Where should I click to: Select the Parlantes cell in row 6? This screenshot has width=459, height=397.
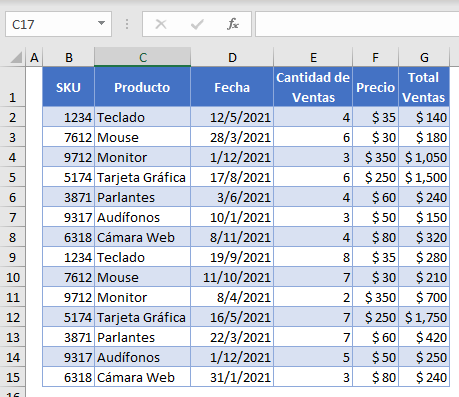point(142,197)
